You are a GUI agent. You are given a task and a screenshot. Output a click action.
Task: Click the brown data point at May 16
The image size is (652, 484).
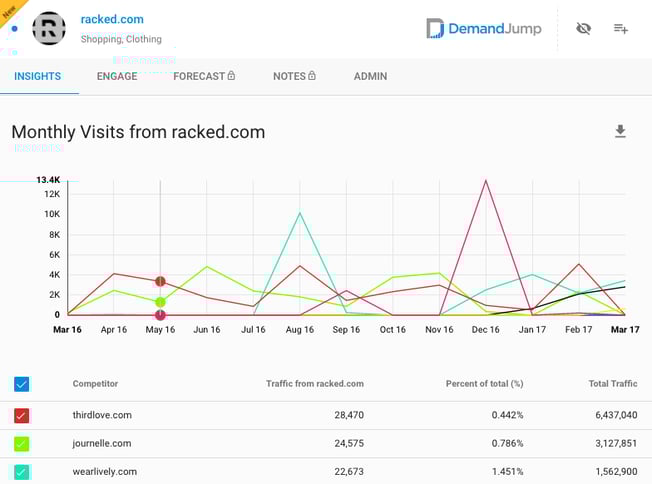click(x=161, y=282)
